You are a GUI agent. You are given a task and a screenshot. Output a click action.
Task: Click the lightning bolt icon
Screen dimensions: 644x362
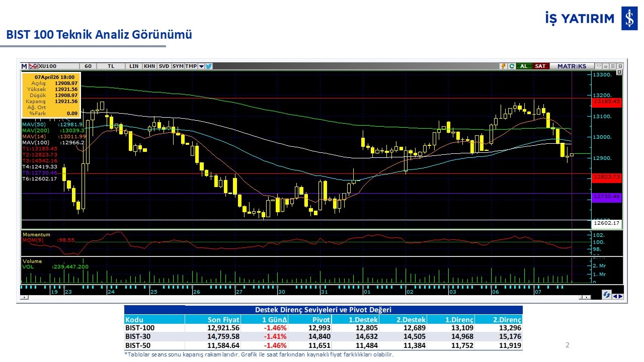point(503,66)
